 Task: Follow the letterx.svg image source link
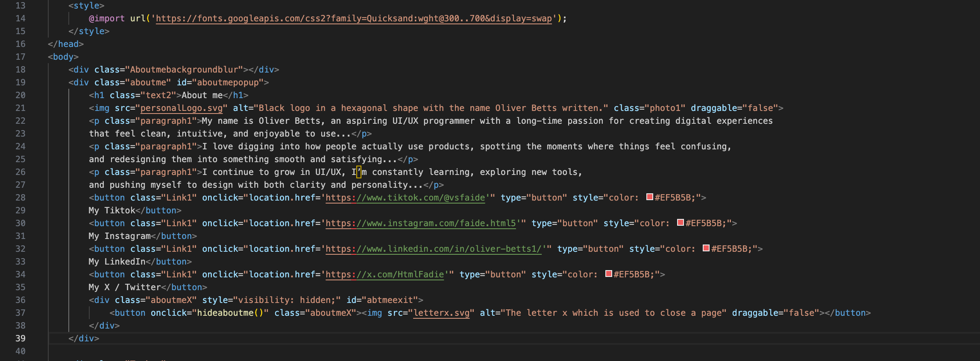click(x=441, y=313)
